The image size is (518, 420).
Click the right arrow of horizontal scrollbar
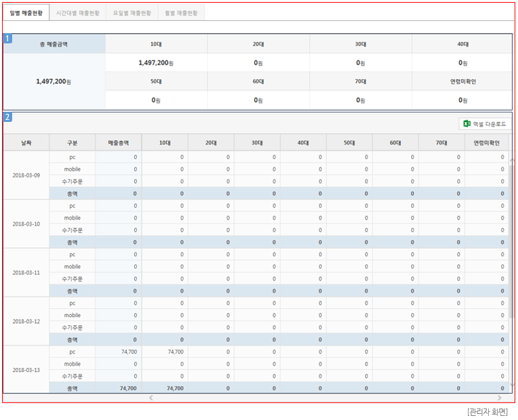(500, 398)
